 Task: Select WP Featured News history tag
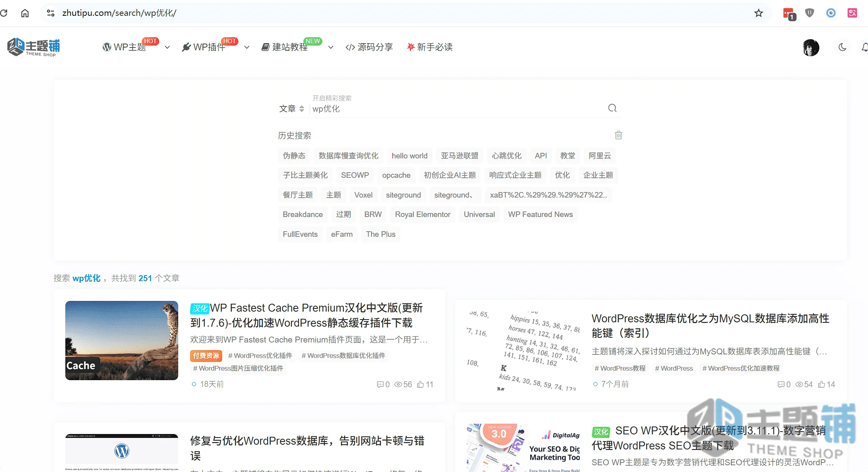point(541,214)
